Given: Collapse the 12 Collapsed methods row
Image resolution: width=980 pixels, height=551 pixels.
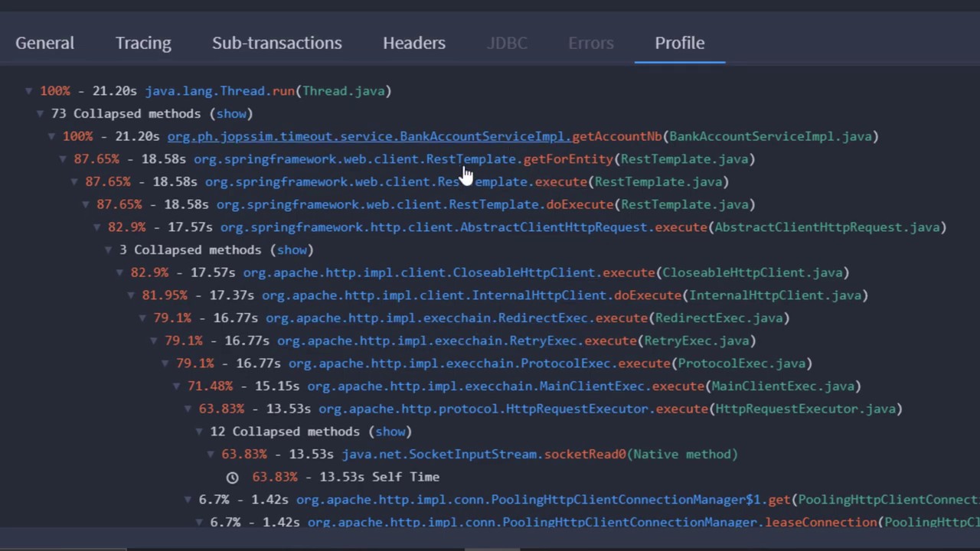Looking at the screenshot, I should (x=199, y=432).
